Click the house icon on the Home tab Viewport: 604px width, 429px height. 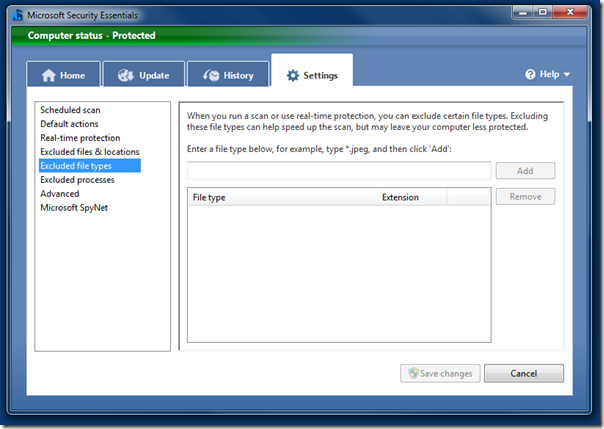pos(49,75)
